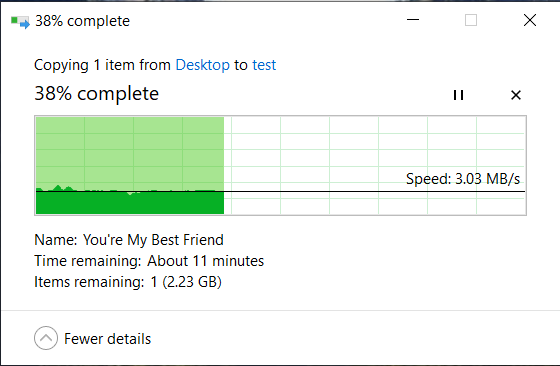Select the file name You're My Best Friend

point(153,240)
